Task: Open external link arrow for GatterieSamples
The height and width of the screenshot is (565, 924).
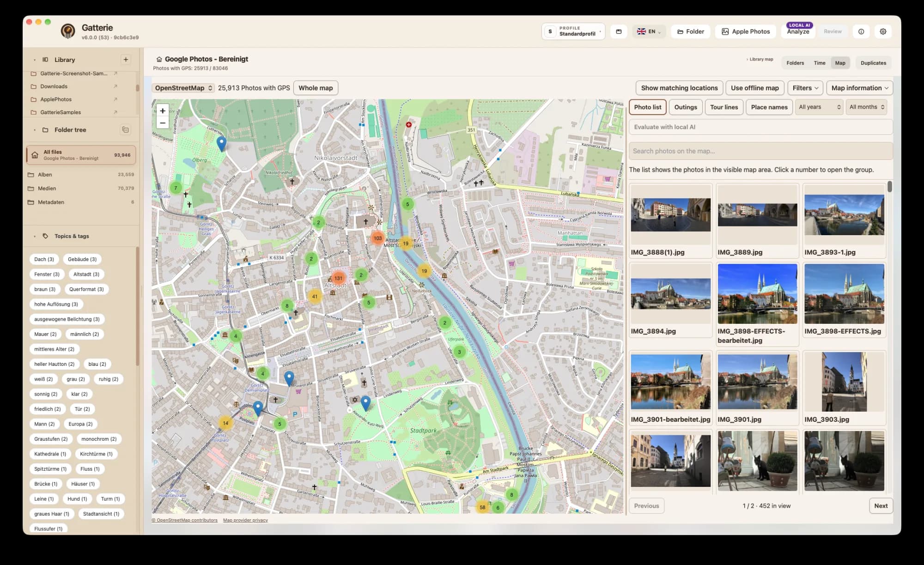Action: [115, 112]
